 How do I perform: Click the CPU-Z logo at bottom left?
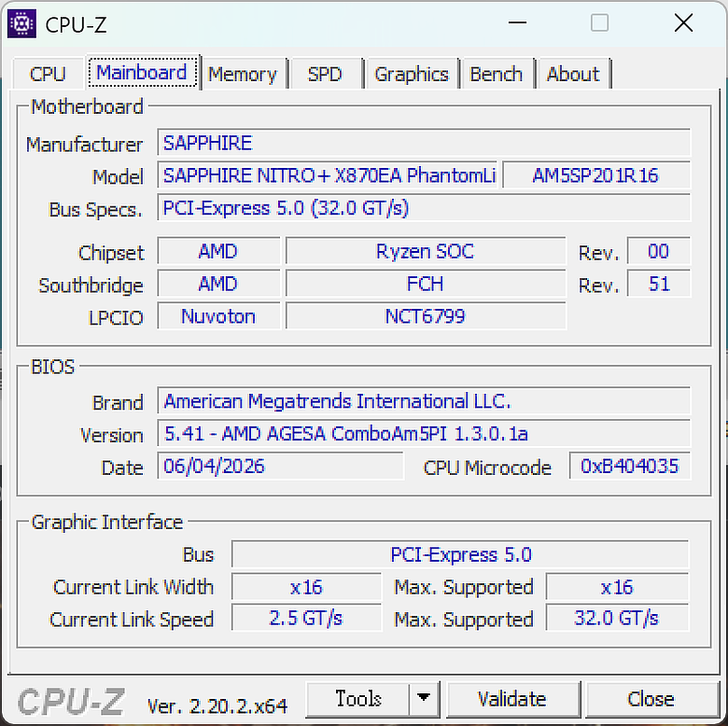71,702
